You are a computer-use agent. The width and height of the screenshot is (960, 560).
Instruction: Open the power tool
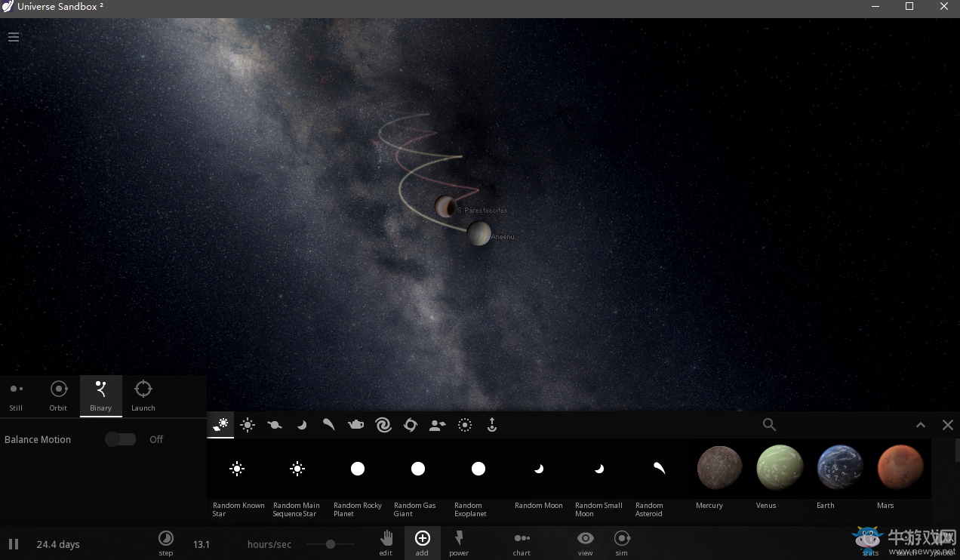coord(459,543)
